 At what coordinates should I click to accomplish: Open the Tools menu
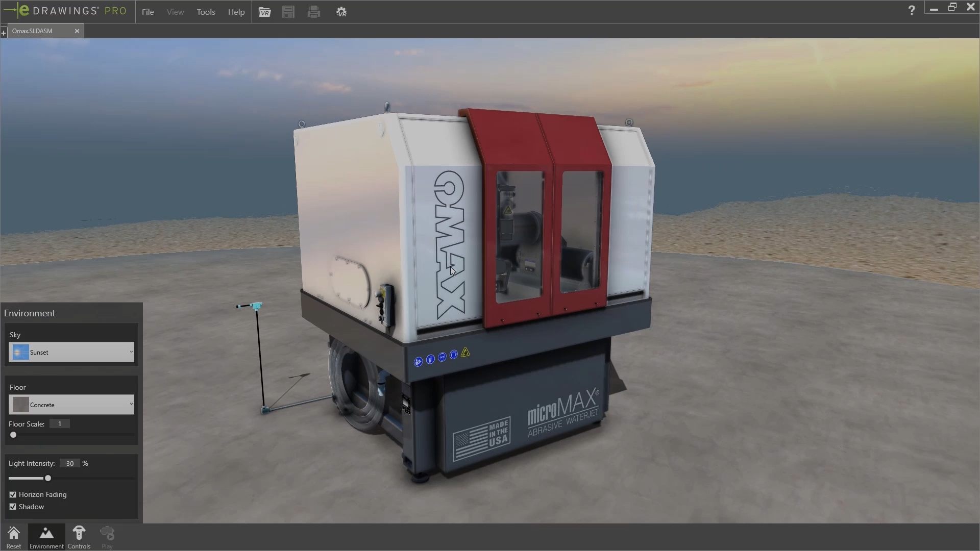(206, 12)
